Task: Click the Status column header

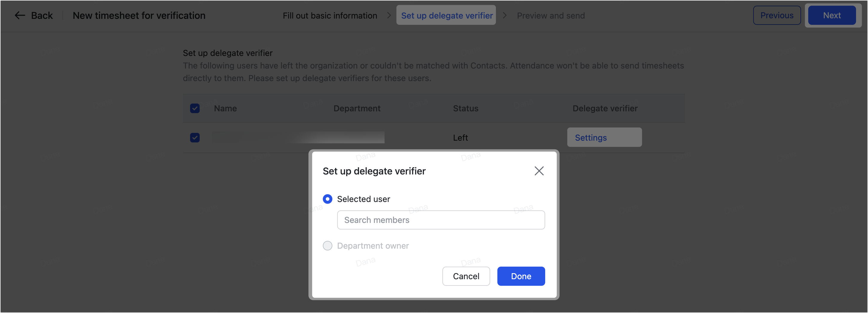Action: click(465, 108)
